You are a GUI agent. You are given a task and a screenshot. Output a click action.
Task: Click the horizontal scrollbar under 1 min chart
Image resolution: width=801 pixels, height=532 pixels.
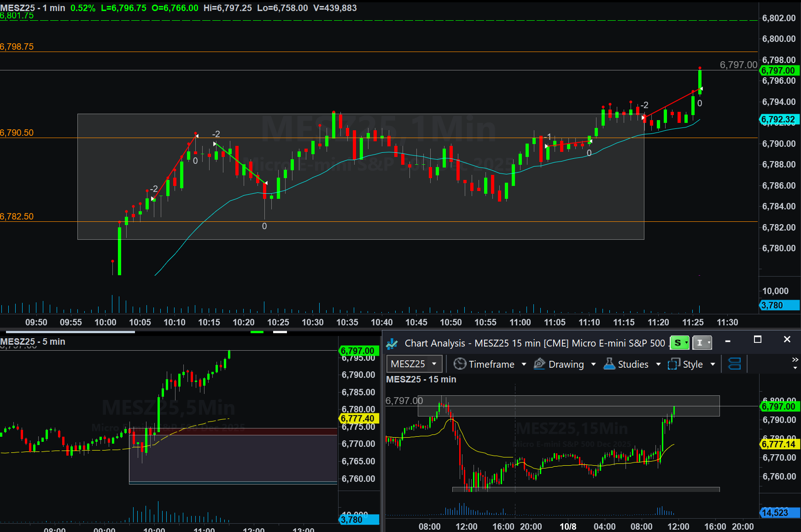coord(70,331)
